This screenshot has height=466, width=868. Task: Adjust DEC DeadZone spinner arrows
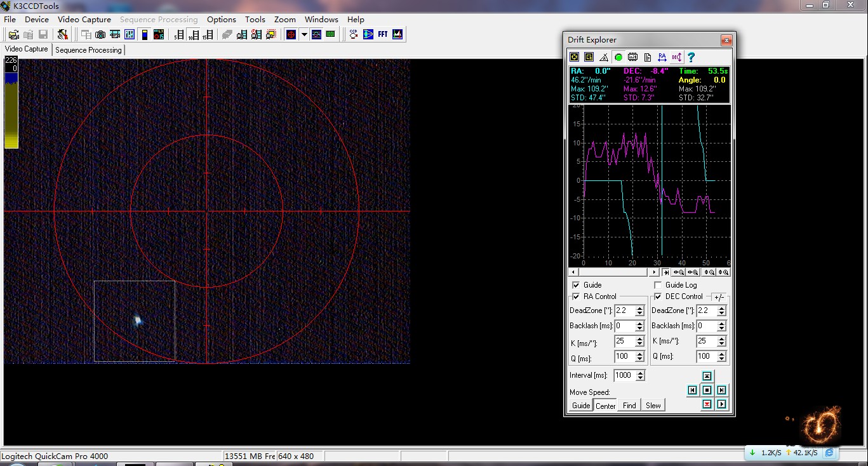coord(721,310)
